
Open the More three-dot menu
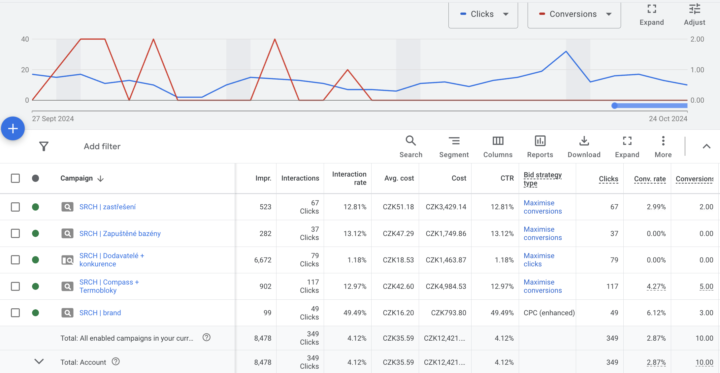(663, 141)
